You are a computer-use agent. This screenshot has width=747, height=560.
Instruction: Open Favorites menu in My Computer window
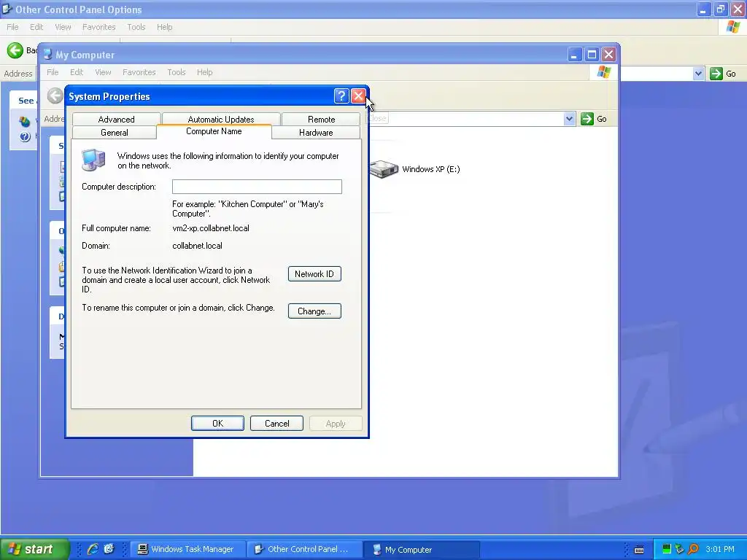[139, 72]
